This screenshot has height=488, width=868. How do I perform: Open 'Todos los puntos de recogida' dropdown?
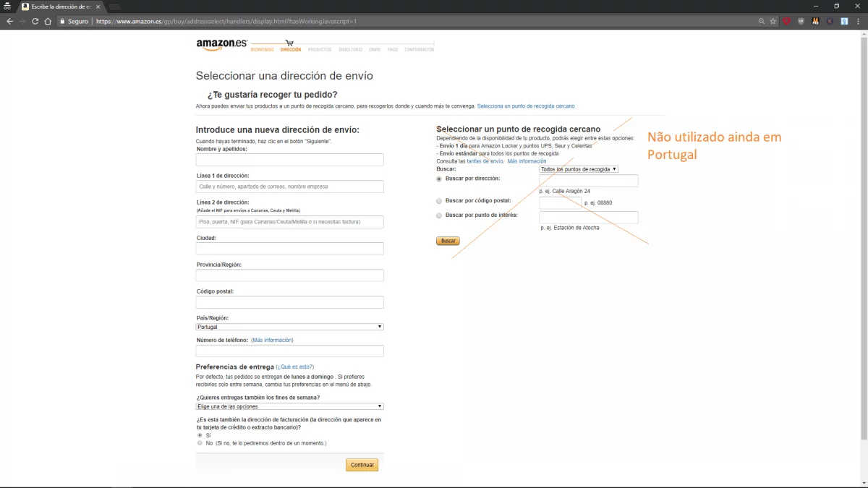tap(579, 169)
